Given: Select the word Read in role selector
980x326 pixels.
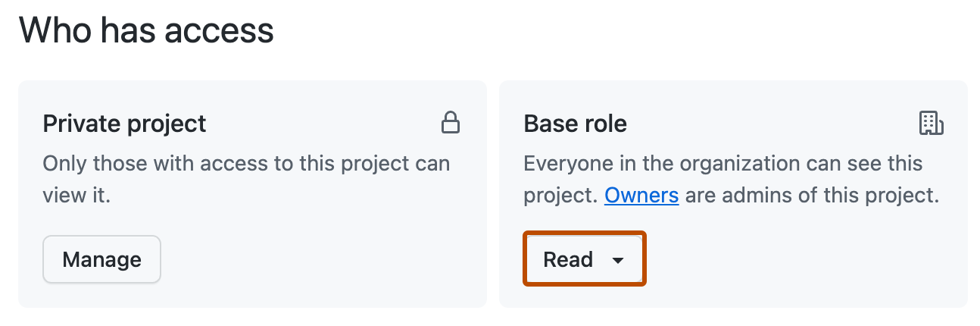Looking at the screenshot, I should coord(568,259).
